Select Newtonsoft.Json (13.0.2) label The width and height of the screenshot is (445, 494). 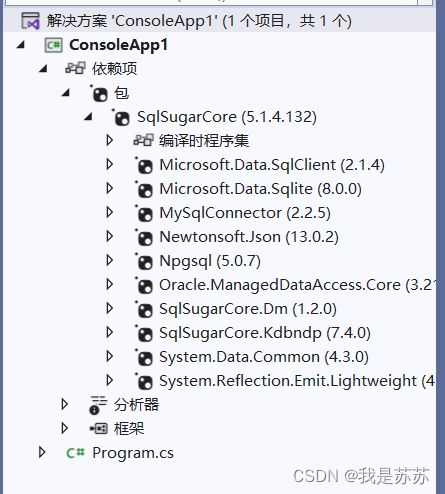[249, 237]
